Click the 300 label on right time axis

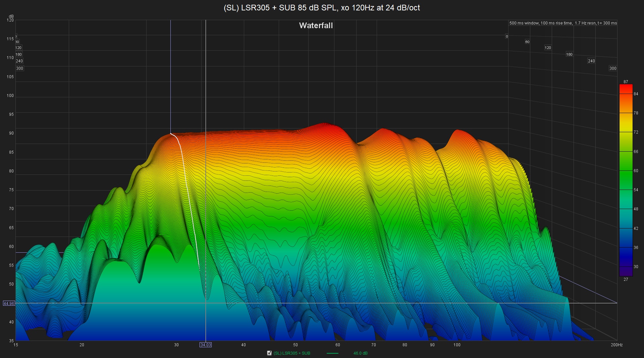coord(613,68)
